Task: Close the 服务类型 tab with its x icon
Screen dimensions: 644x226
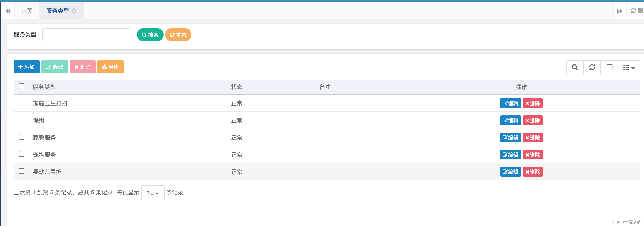Action: pyautogui.click(x=74, y=11)
